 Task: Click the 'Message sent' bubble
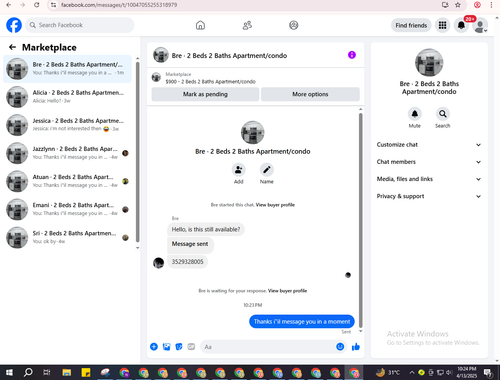pyautogui.click(x=190, y=244)
